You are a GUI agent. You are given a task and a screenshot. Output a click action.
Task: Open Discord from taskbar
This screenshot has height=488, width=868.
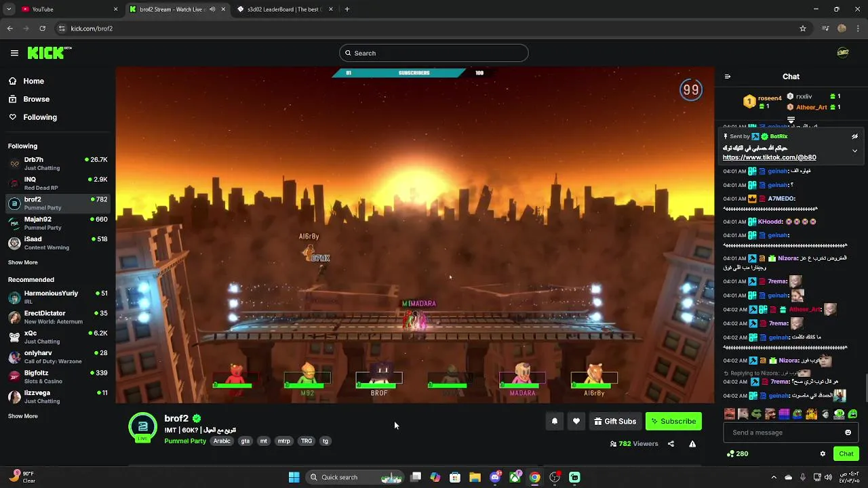click(x=495, y=477)
